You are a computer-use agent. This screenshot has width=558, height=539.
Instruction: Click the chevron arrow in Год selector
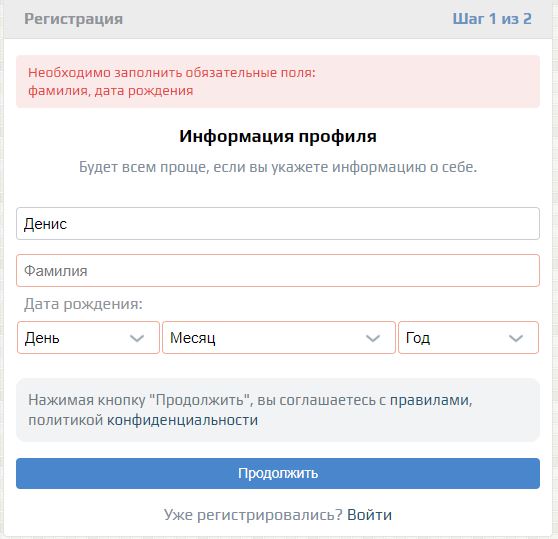(516, 338)
